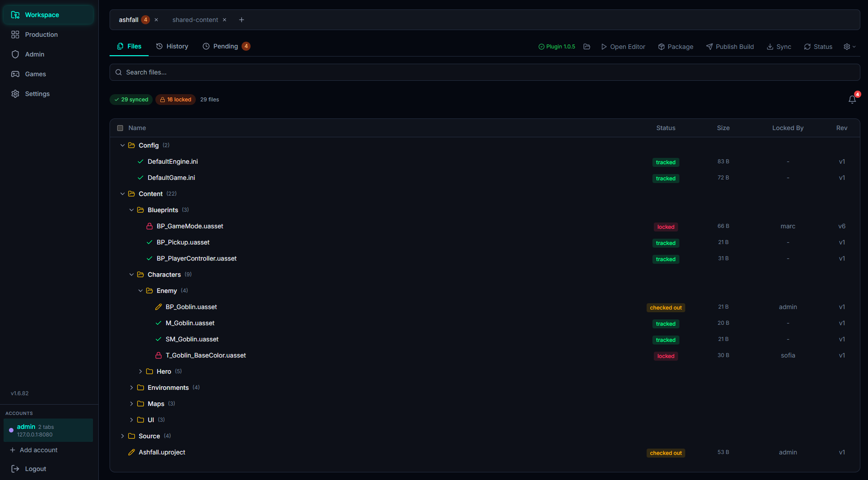Focus the Search files input
This screenshot has height=480, width=868.
[x=485, y=72]
